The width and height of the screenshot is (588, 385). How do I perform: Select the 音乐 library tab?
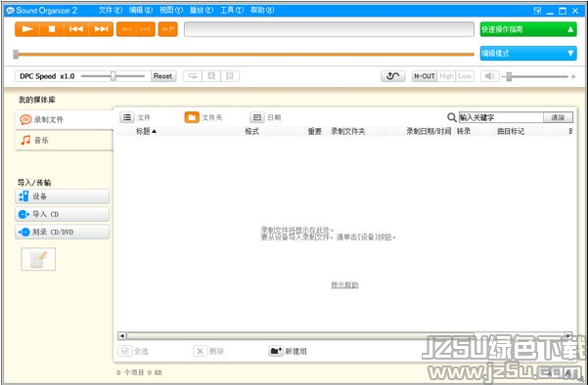point(65,141)
